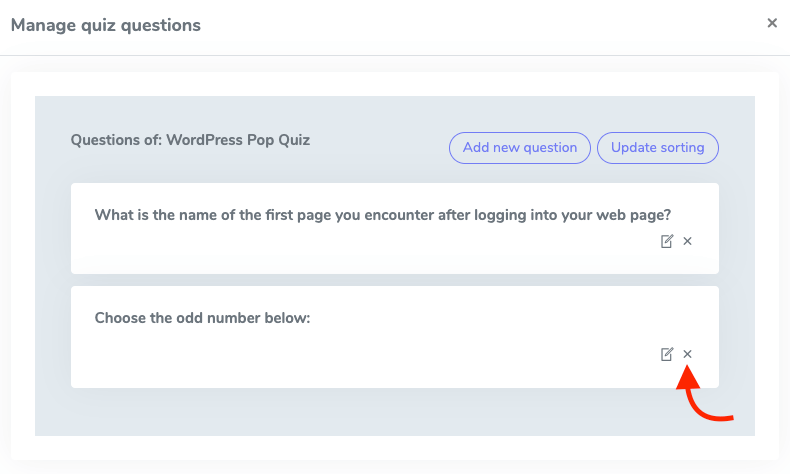Viewport: 790px width, 474px height.
Task: Delete the first page name question
Action: [687, 241]
